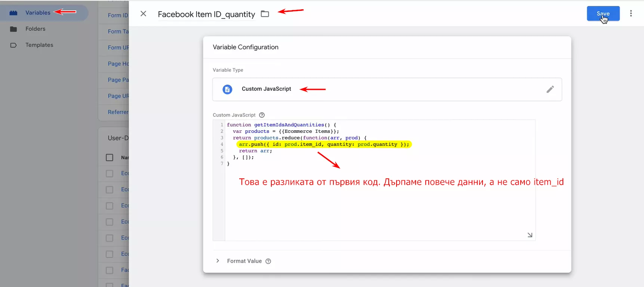
Task: Click the code line '}, []);'
Action: click(x=243, y=157)
